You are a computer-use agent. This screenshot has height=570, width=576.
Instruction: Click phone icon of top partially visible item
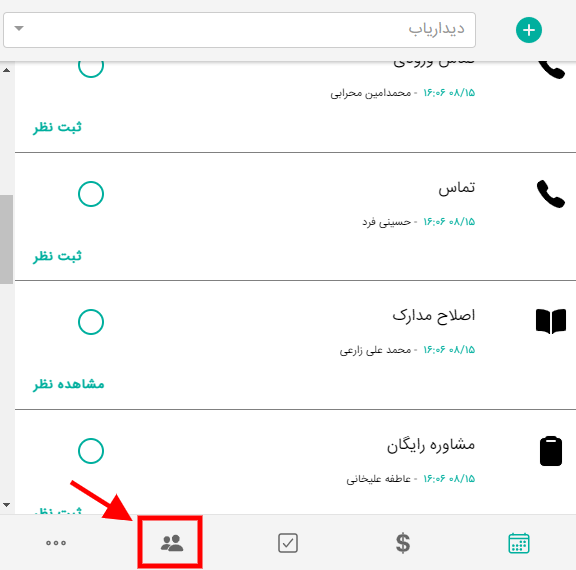[x=551, y=70]
